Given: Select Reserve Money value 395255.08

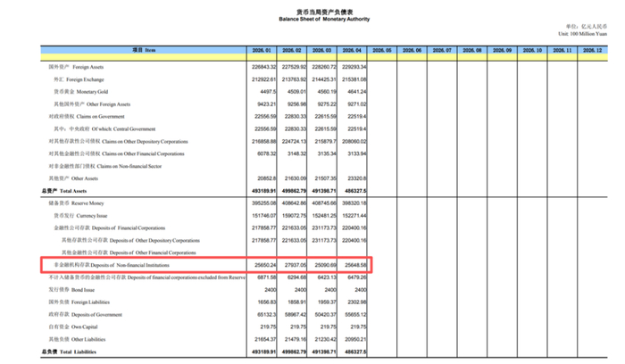Looking at the screenshot, I should [x=263, y=203].
